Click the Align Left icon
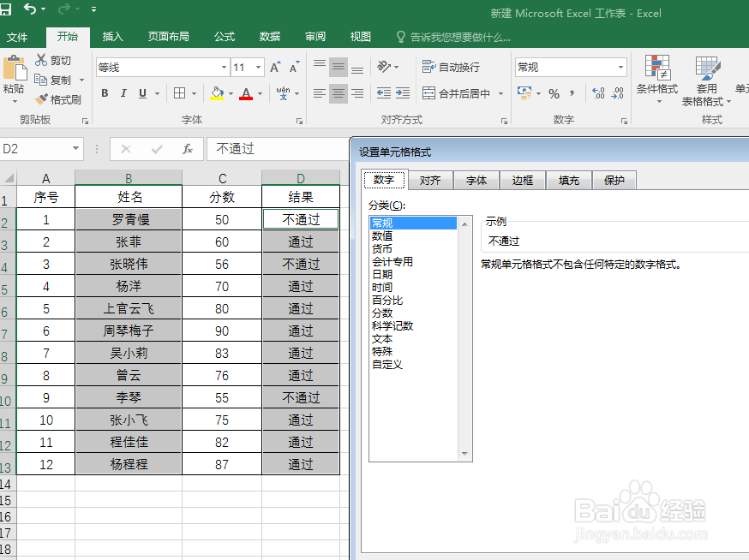Viewport: 749px width, 560px height. (x=320, y=93)
